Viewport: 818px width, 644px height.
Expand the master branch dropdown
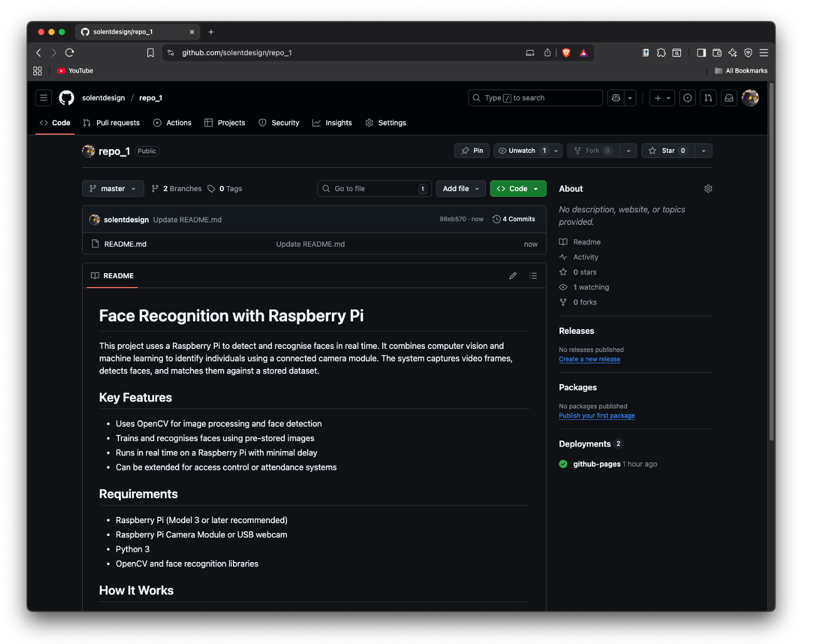coord(113,189)
